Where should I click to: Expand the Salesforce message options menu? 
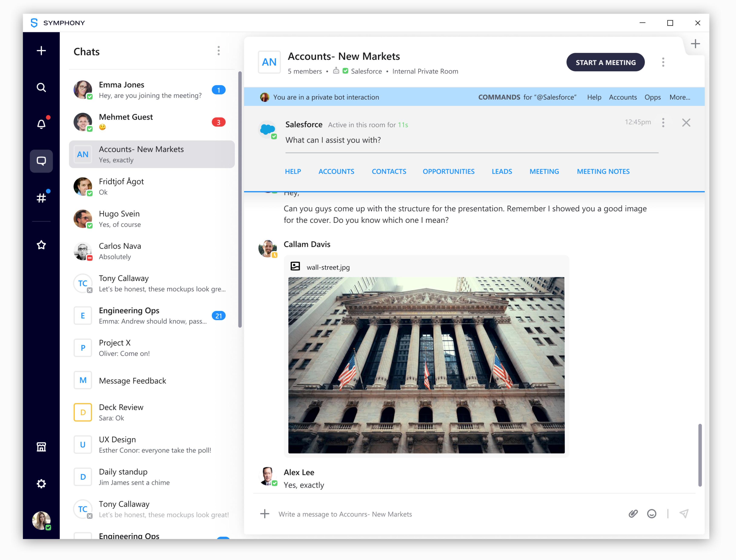(x=663, y=123)
